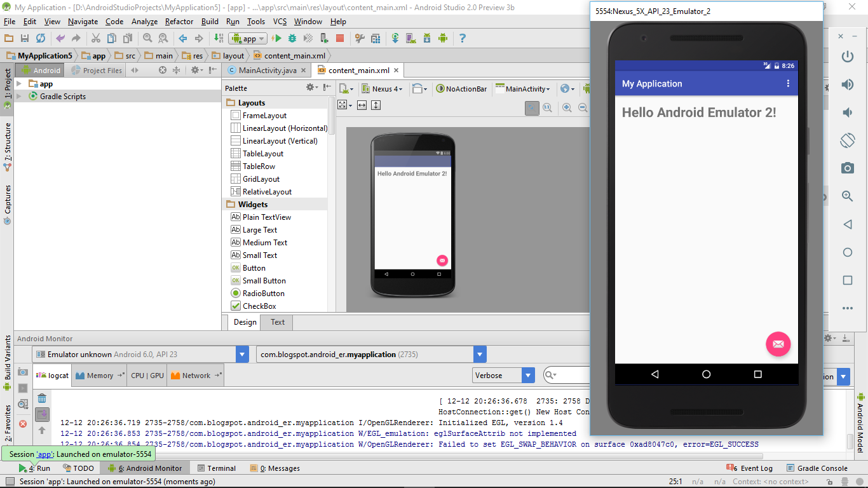Switch to the Memory monitor tab
The width and height of the screenshot is (868, 488).
[x=99, y=376]
